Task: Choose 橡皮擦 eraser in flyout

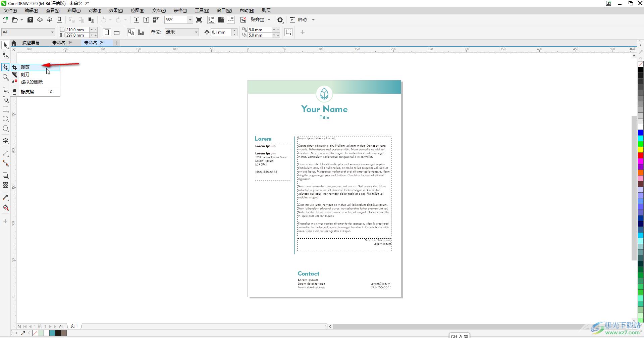Action: (35, 92)
